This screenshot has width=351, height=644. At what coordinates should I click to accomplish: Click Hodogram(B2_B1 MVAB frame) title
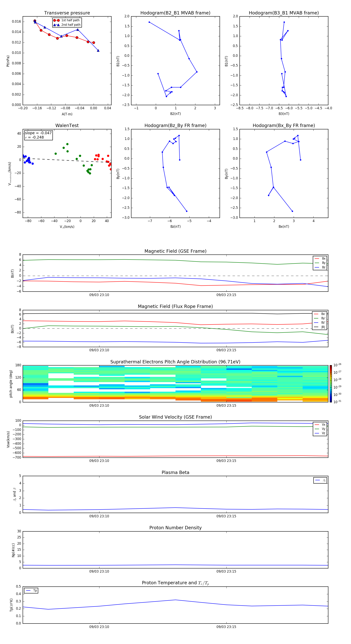coord(175,13)
